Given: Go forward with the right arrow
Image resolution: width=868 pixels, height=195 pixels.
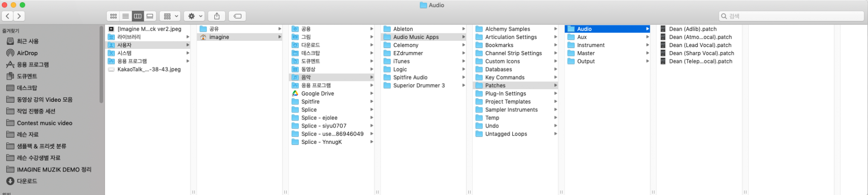Looking at the screenshot, I should (x=19, y=16).
